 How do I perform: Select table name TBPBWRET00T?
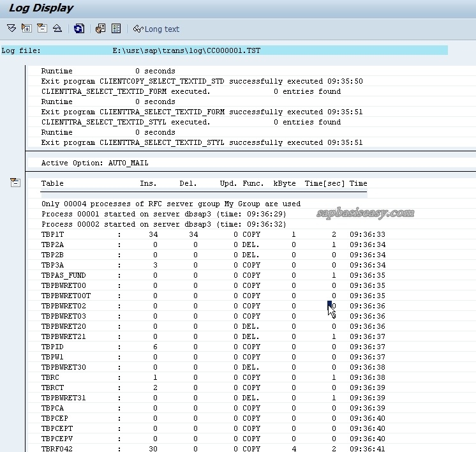66,296
